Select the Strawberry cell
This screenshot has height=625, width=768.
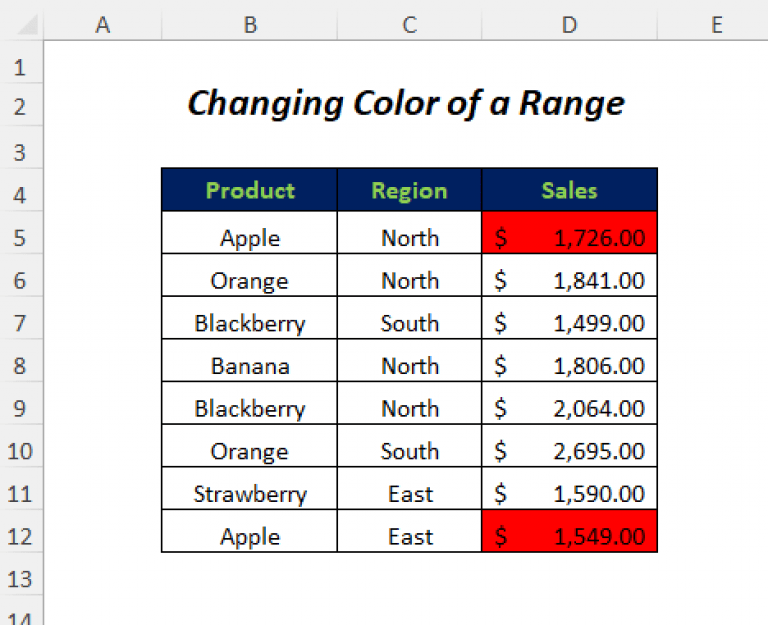(x=249, y=488)
